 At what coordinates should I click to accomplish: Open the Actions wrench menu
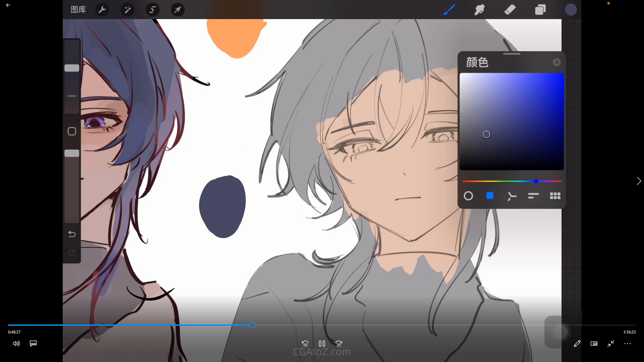[x=102, y=10]
